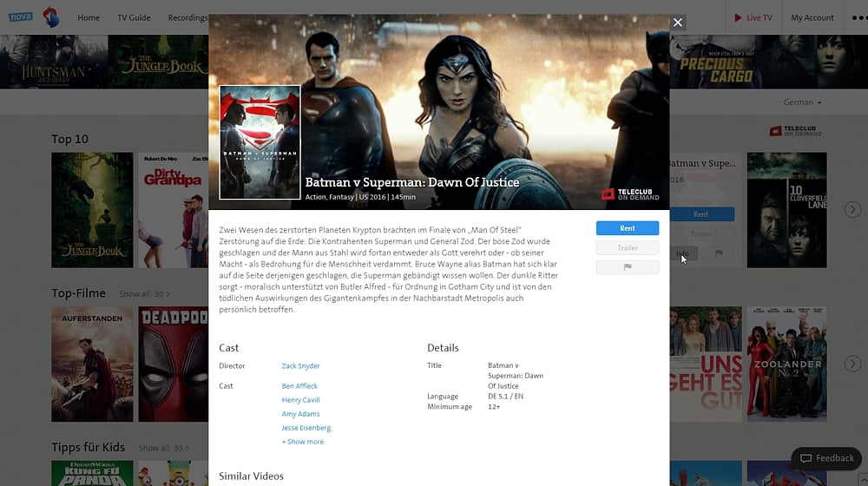Click the Trailer button in the dialog
868x486 pixels.
tap(628, 247)
